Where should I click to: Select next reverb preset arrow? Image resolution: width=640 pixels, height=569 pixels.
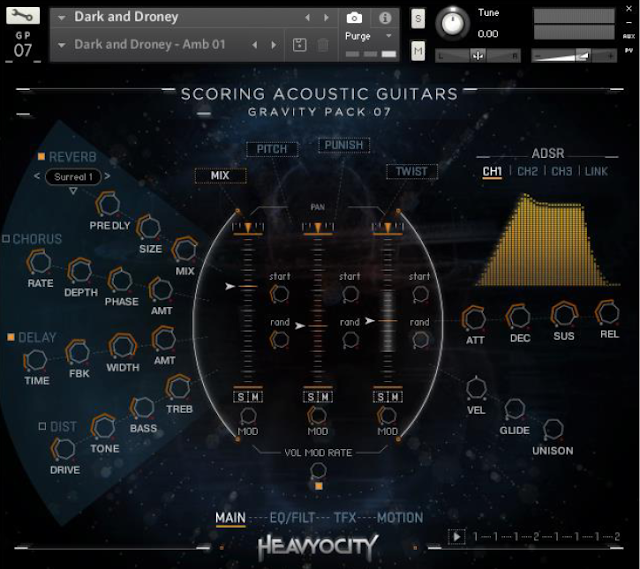click(x=107, y=176)
